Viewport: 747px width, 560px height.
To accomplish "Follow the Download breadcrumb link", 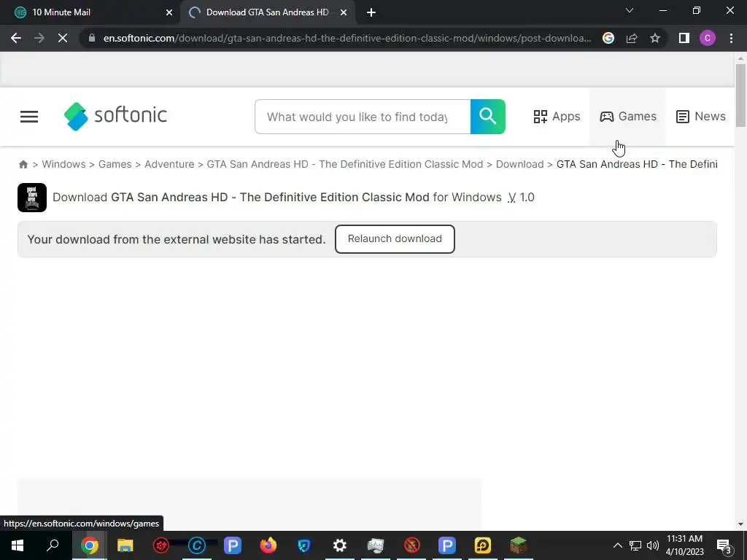I will click(519, 164).
